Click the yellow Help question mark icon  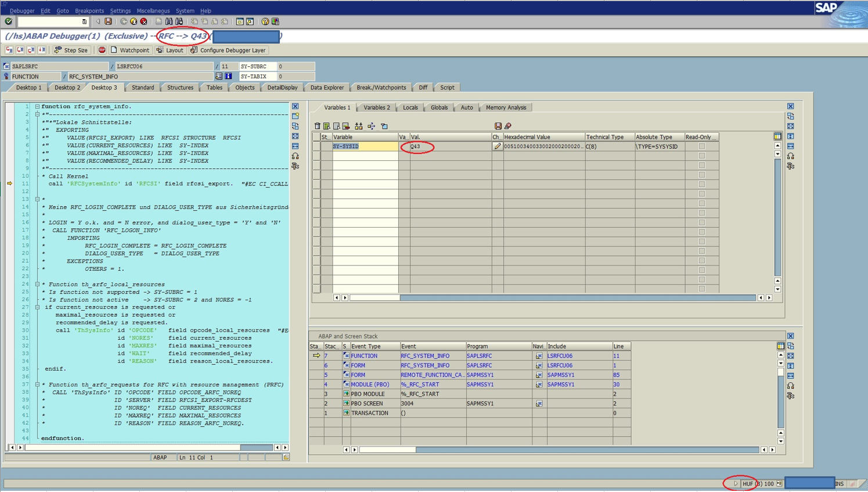[x=265, y=21]
